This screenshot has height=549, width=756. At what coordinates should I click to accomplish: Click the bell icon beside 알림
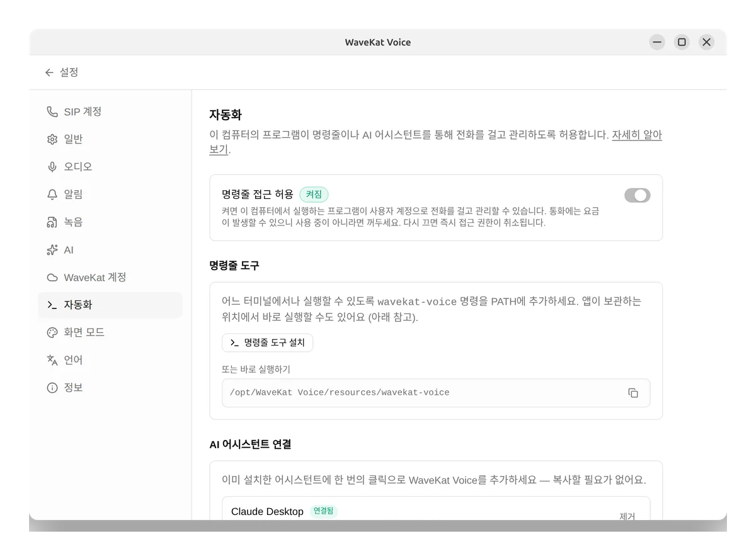[52, 195]
